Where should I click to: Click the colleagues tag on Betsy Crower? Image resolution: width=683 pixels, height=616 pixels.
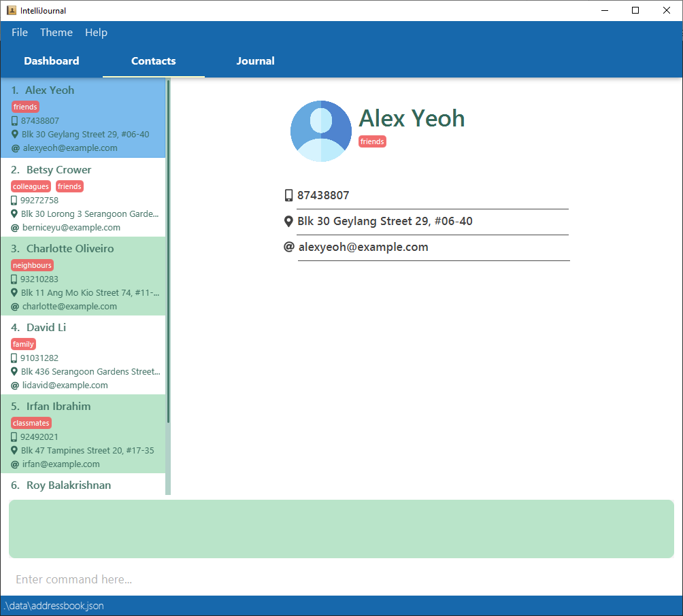pyautogui.click(x=31, y=186)
